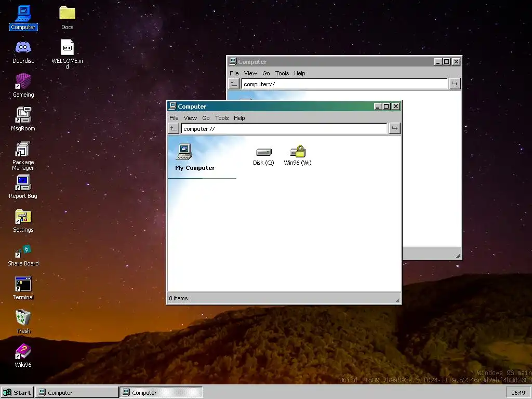Open Tools menu in front Computer window
Screen dimensions: 532x399
(221, 118)
